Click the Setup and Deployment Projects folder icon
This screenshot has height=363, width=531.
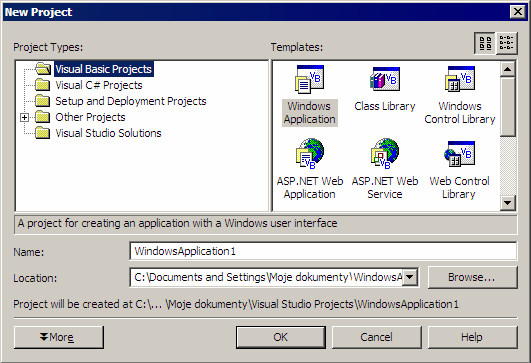click(x=43, y=101)
